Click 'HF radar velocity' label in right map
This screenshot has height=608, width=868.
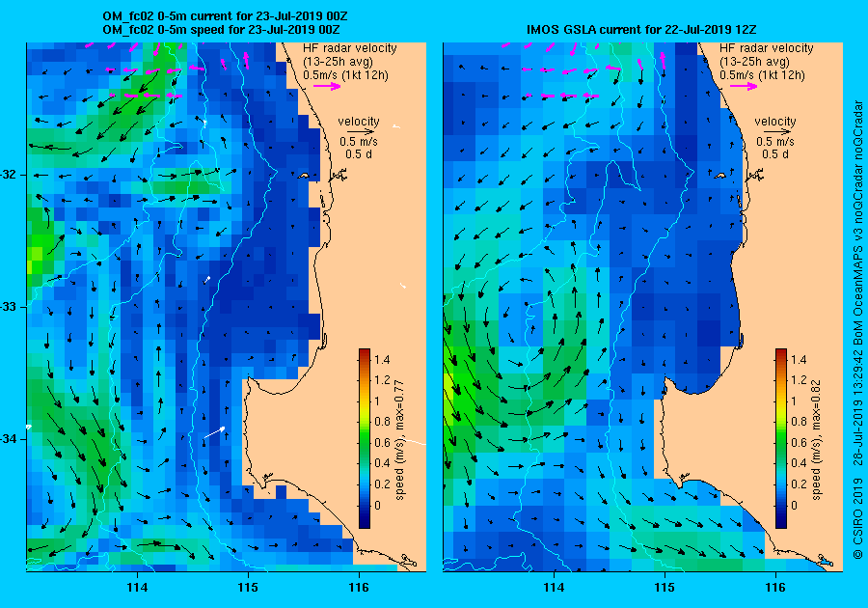(x=767, y=48)
